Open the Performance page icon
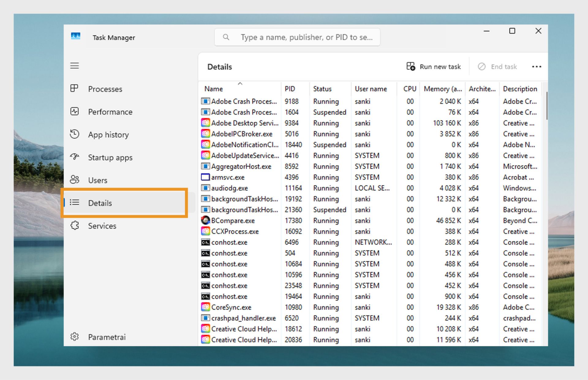The image size is (588, 380). point(74,112)
